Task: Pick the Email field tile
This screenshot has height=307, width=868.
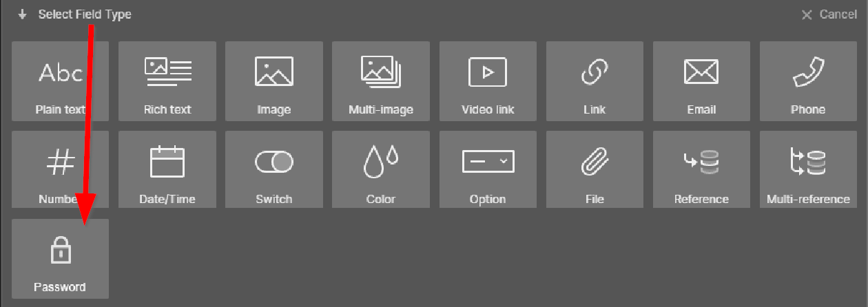Action: (x=701, y=81)
